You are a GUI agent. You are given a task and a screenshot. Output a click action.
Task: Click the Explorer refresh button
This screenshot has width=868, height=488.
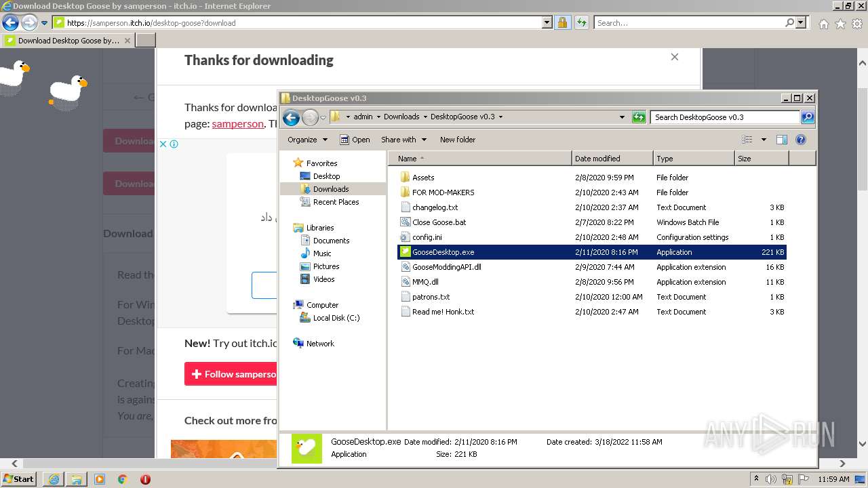pyautogui.click(x=639, y=117)
